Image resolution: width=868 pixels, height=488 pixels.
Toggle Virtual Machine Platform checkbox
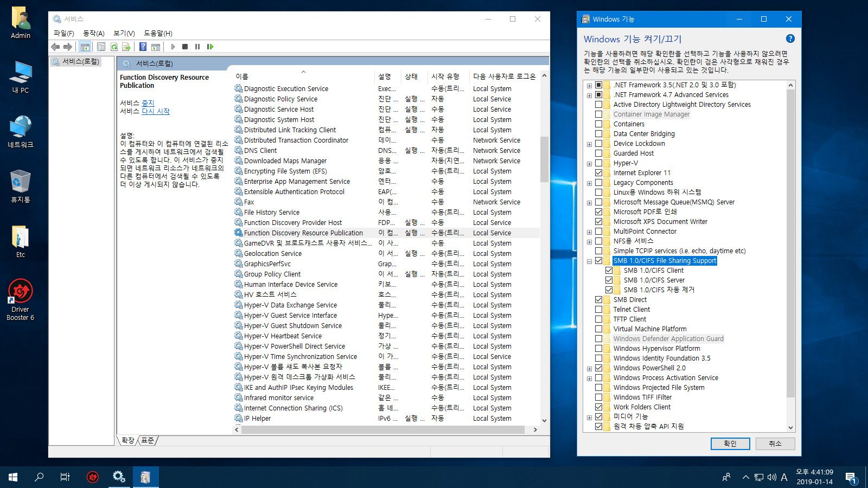tap(599, 329)
